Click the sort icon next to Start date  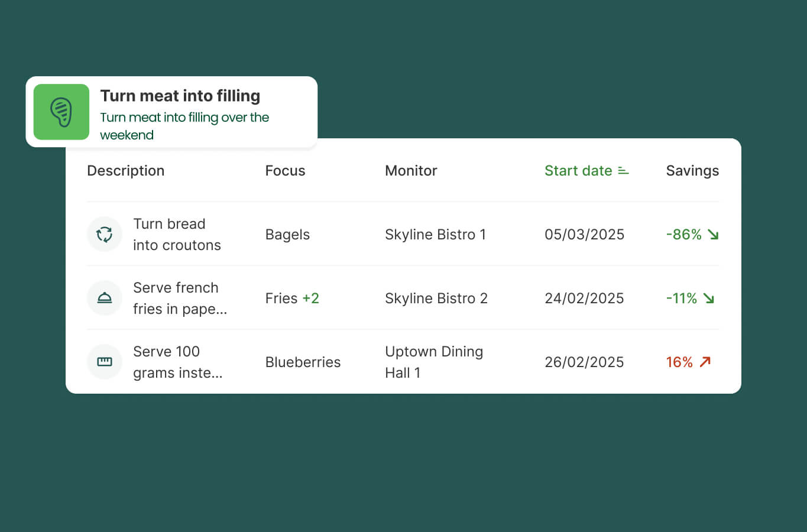pos(623,171)
